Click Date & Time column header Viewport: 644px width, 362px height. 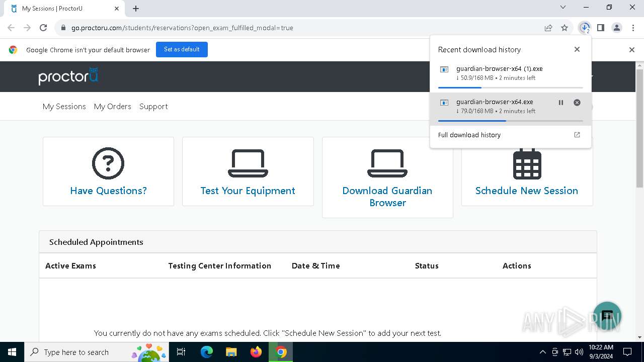pyautogui.click(x=315, y=265)
